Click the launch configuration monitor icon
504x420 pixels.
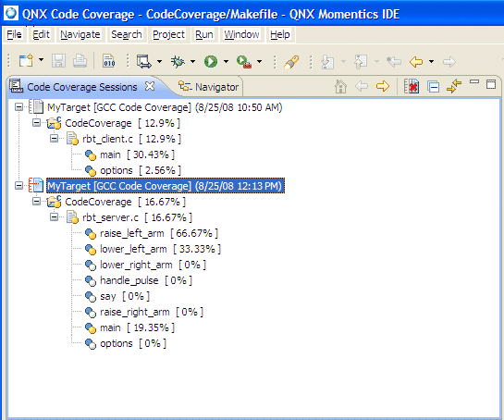(x=144, y=61)
